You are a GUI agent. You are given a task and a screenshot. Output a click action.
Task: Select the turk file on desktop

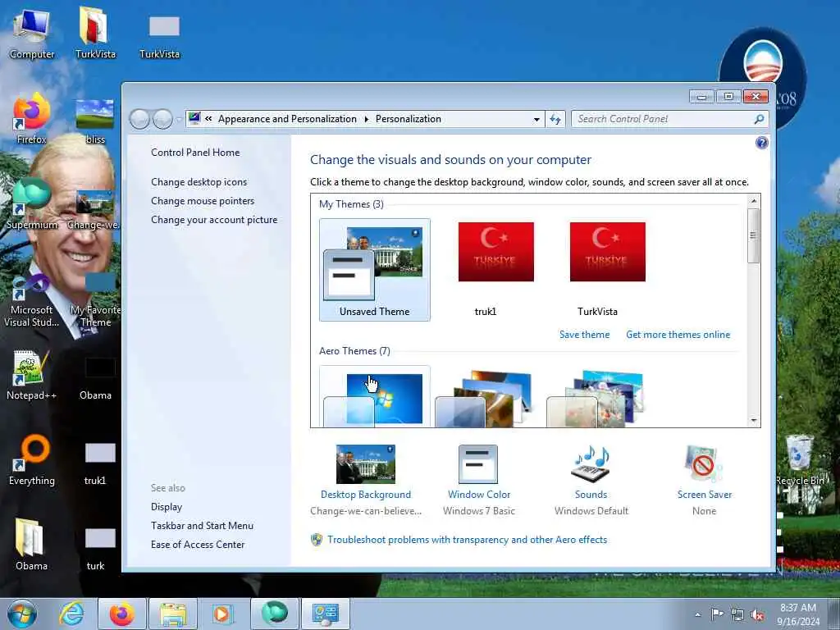click(x=99, y=549)
